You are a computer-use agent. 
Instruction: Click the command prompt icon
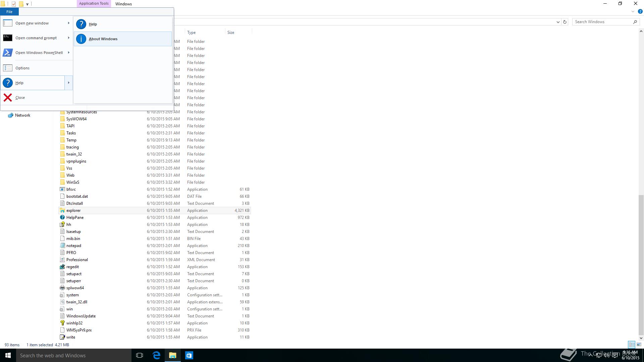coord(8,38)
